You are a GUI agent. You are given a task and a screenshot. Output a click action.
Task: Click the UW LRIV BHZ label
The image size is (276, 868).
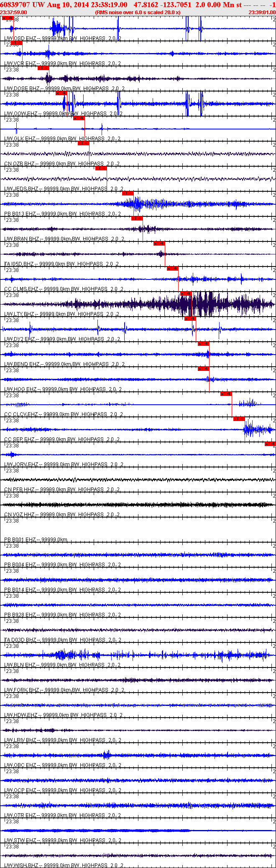tap(20, 740)
